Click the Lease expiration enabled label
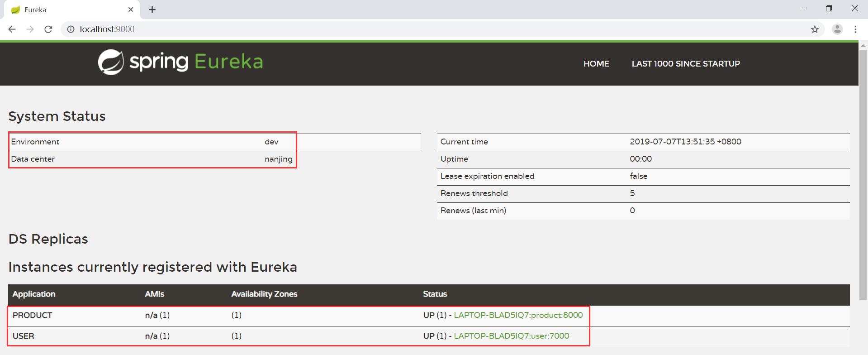The image size is (868, 355). (487, 176)
